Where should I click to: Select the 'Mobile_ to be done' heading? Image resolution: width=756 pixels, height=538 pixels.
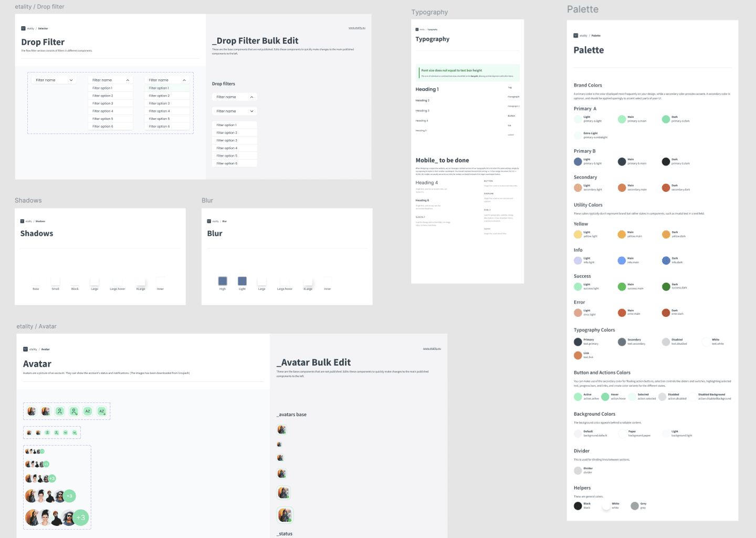coord(443,160)
